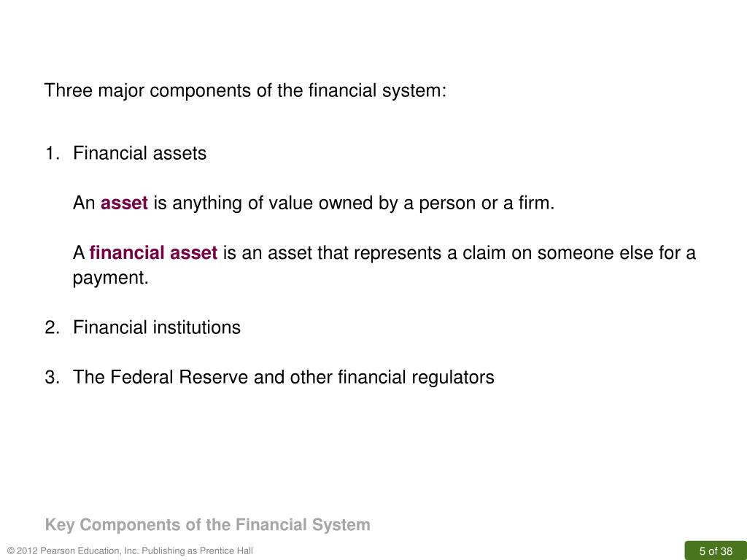The image size is (747, 560).
Task: Click the Pearson Education copyright notice
Action: 130,551
